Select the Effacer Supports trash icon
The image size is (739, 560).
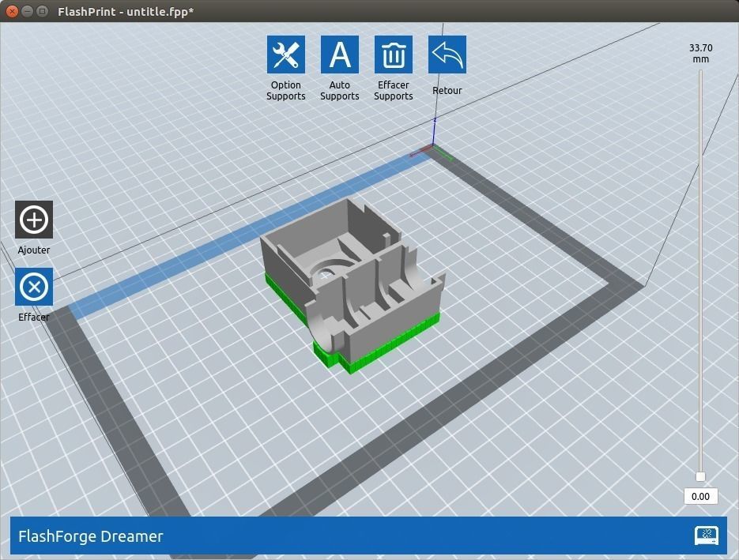tap(393, 54)
